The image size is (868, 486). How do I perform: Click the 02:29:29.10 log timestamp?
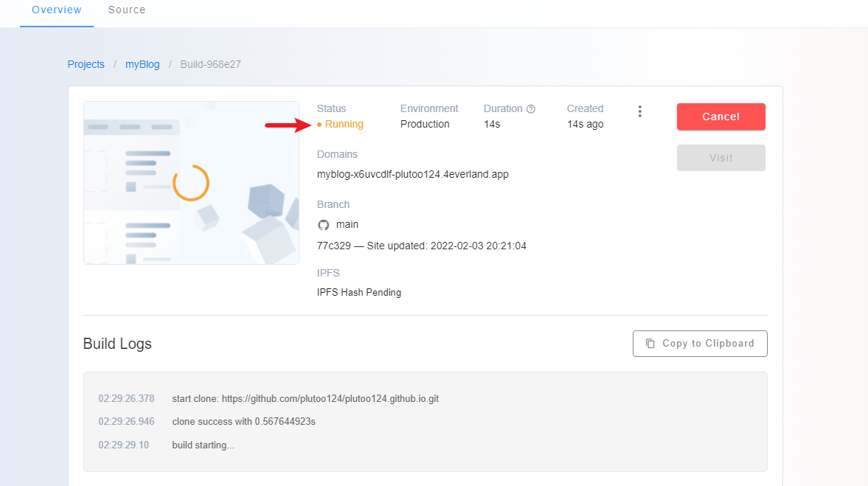[123, 445]
